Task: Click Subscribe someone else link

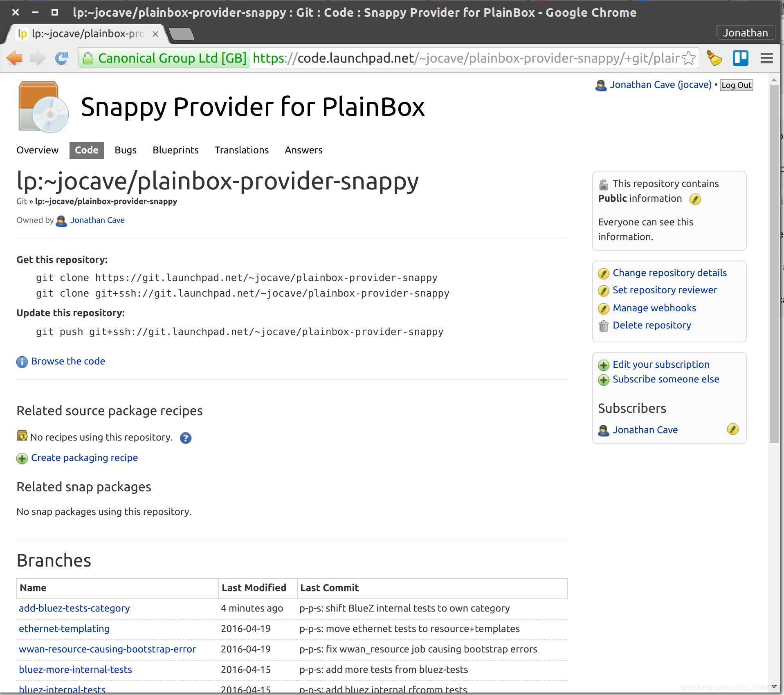Action: (665, 379)
